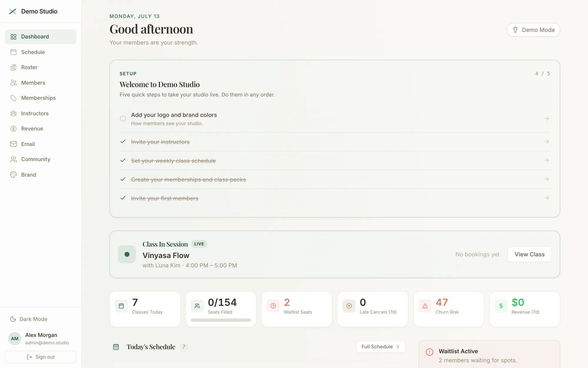Click the $0 Revenue value
This screenshot has width=588, height=368.
518,302
